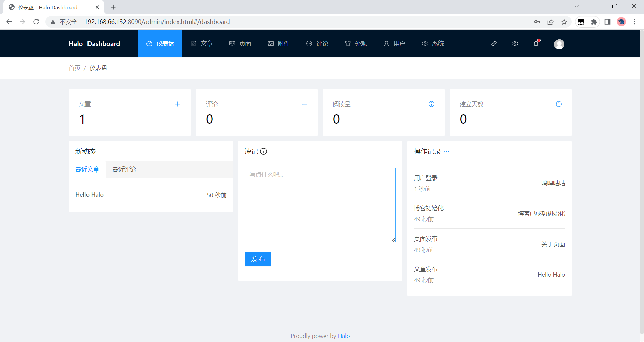Open the tab search dropdown chevron

576,6
